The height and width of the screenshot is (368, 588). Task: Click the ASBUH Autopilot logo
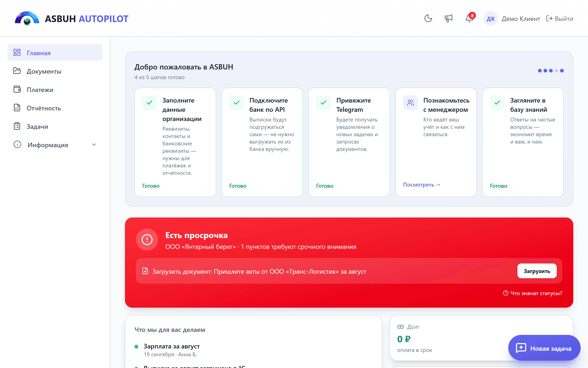(x=71, y=18)
